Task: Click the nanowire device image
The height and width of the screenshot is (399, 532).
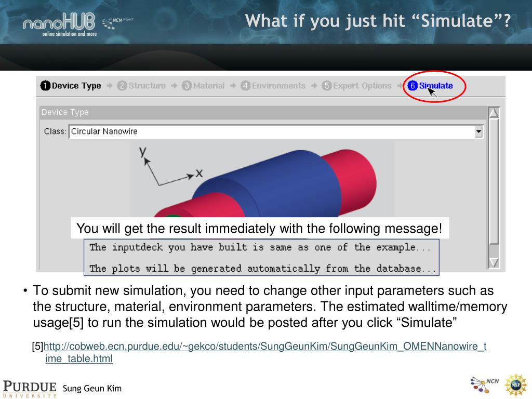Action: coord(262,180)
